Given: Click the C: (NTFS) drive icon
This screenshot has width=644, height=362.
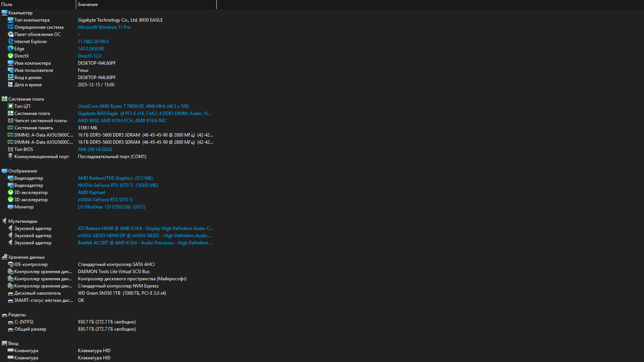Looking at the screenshot, I should 11,322.
